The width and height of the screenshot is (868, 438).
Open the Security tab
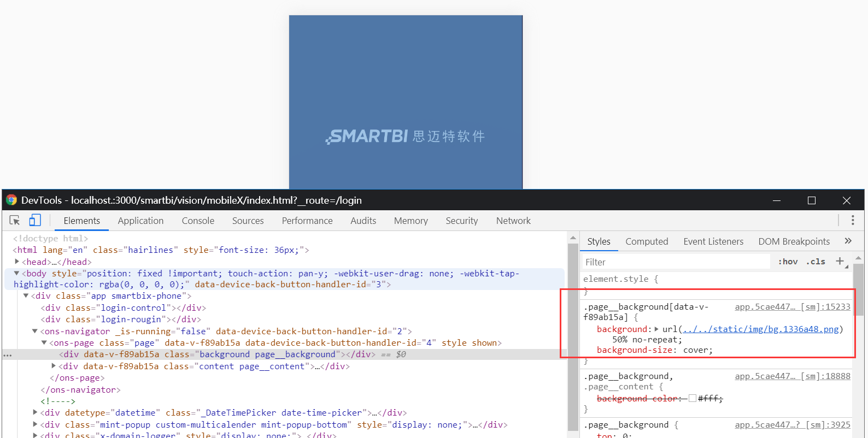click(462, 221)
